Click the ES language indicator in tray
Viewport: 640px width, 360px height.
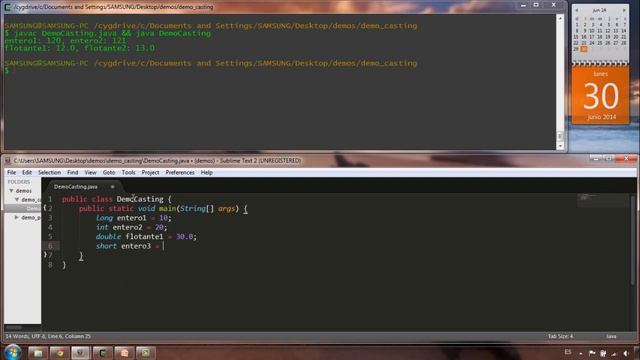click(568, 352)
